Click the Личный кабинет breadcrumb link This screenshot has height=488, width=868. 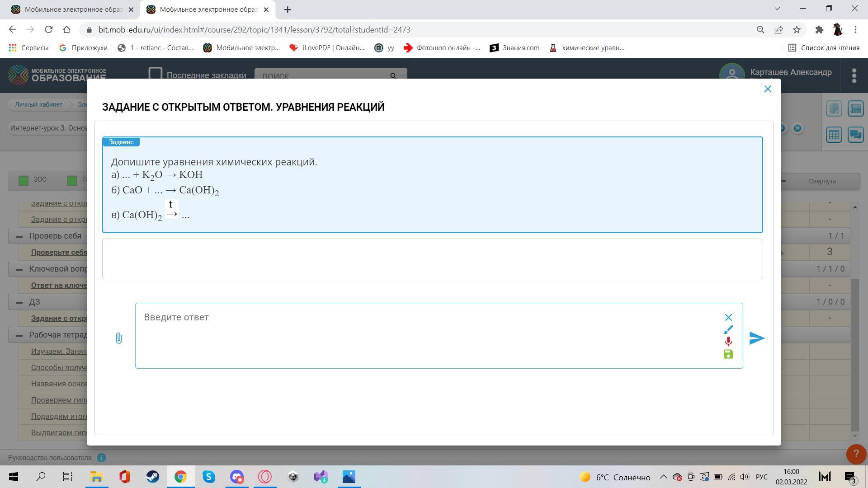click(38, 104)
